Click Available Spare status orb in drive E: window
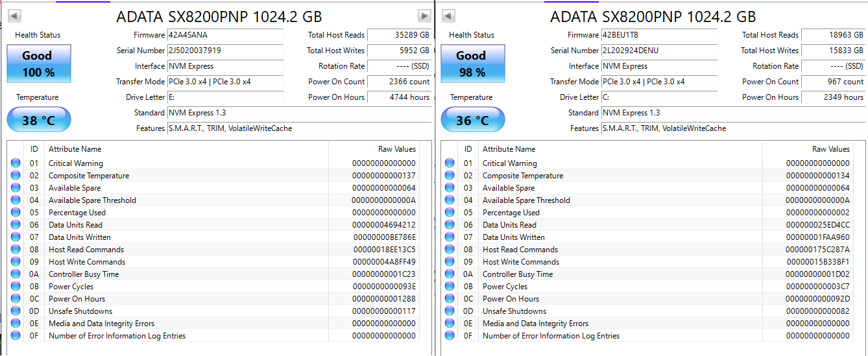This screenshot has width=868, height=356. pos(16,188)
